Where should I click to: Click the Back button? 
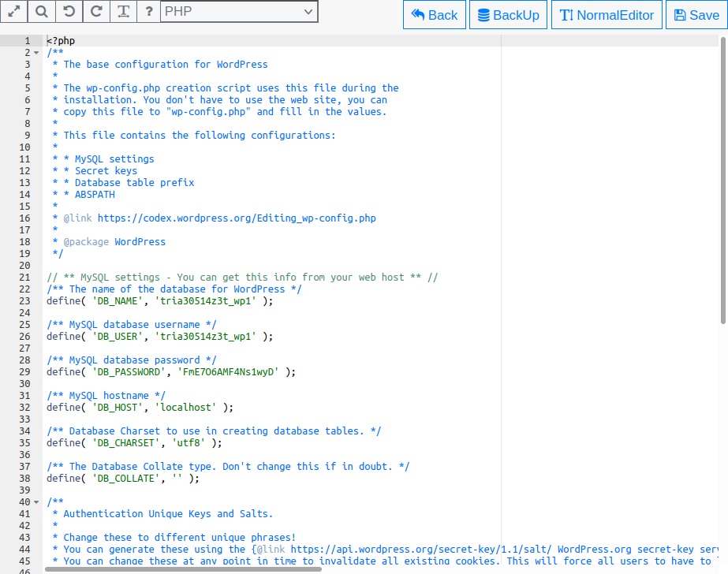click(x=434, y=15)
